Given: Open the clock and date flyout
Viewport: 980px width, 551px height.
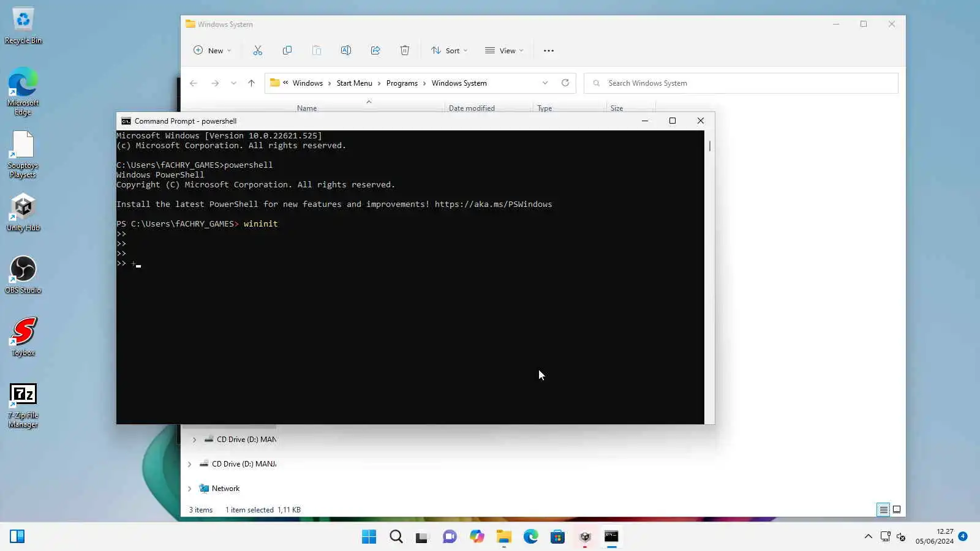Looking at the screenshot, I should [935, 536].
